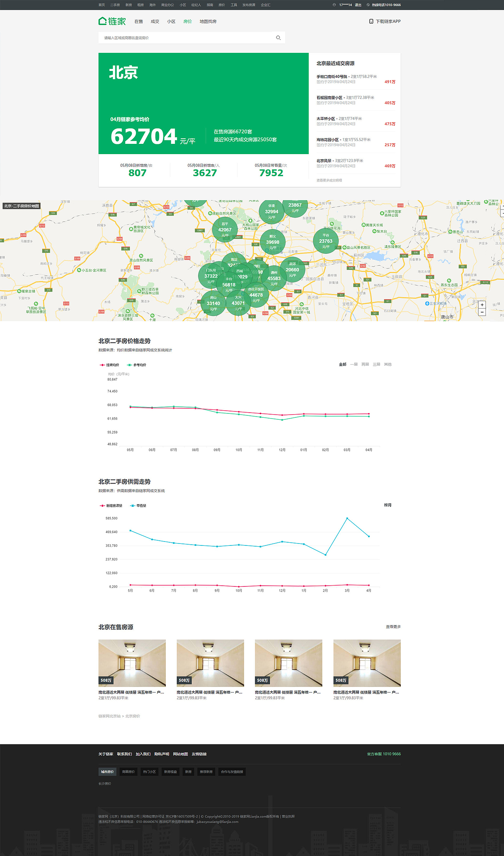Select the 一居 room-type filter
The height and width of the screenshot is (856, 504).
pos(354,365)
